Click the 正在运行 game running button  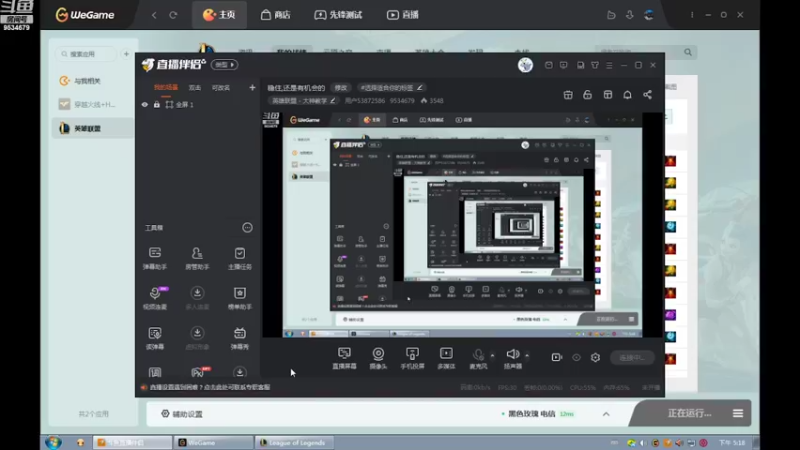coord(689,413)
